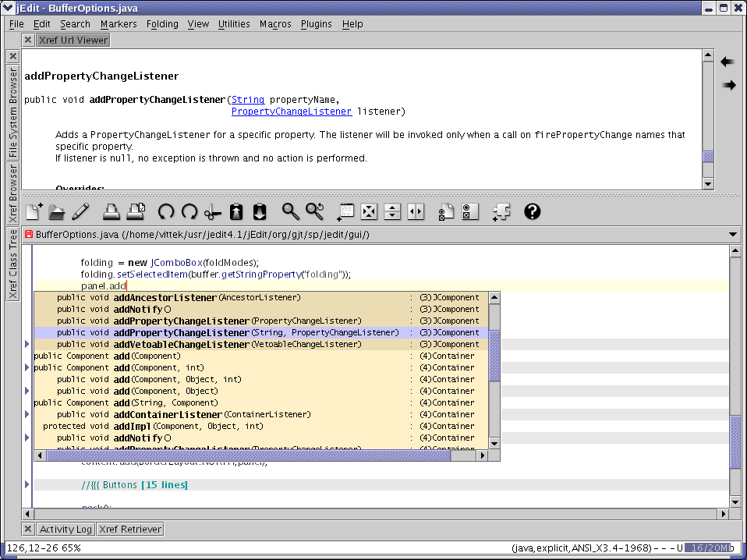Choose addContainerListener(ContainerListener) completion
The height and width of the screenshot is (560, 747).
pyautogui.click(x=261, y=415)
